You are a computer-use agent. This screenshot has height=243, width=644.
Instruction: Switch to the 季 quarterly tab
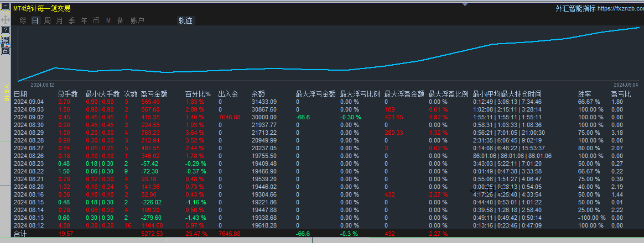pyautogui.click(x=72, y=20)
